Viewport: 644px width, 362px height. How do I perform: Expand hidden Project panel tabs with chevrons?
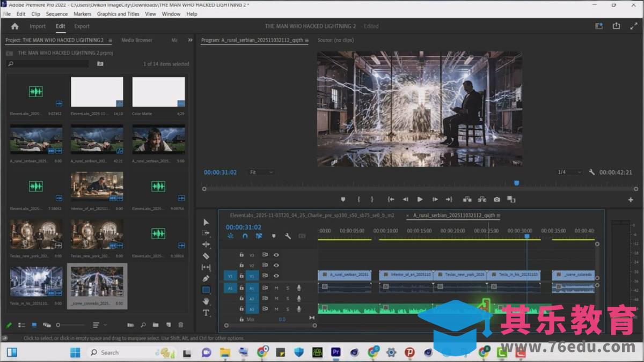(190, 40)
